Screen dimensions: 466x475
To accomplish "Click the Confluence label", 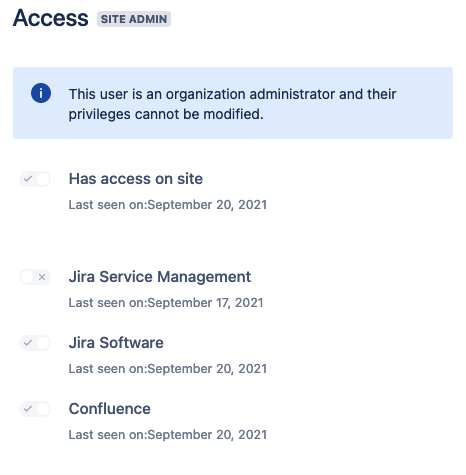I will [110, 409].
